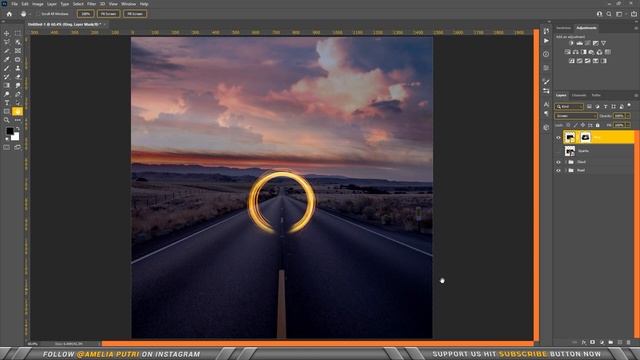Show the Sparks layer visibility
The height and width of the screenshot is (360, 640).
point(558,151)
